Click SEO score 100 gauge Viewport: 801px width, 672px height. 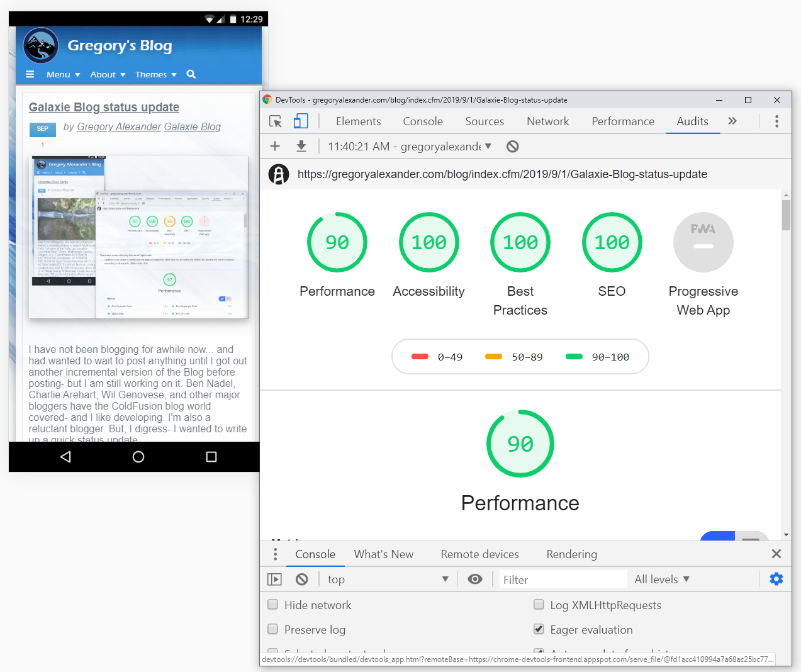612,242
